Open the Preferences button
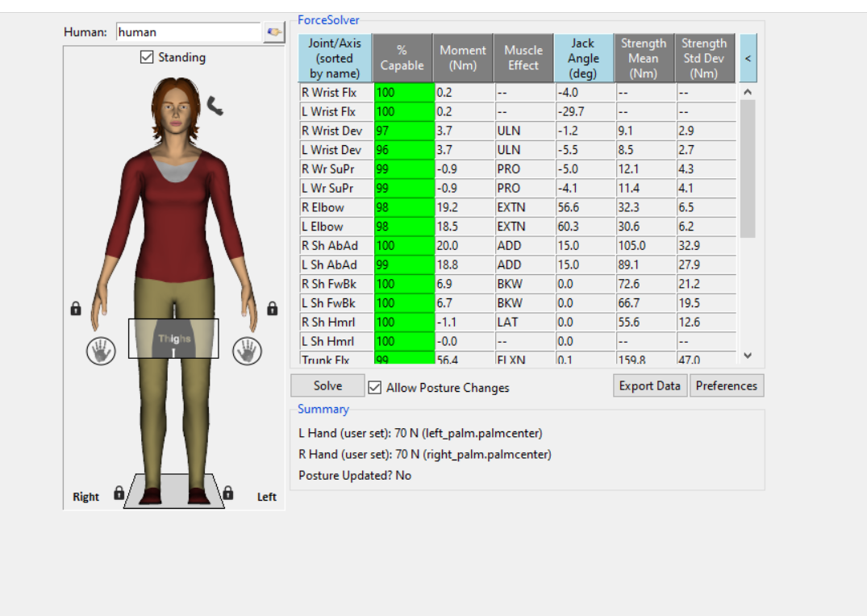The image size is (867, 616). point(727,385)
